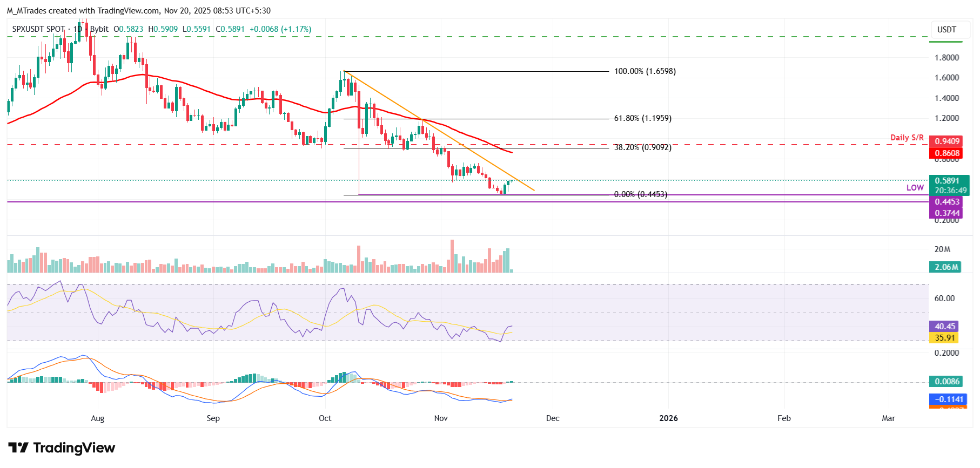Open the USDT currency selector
This screenshot has width=980, height=468.
946,30
